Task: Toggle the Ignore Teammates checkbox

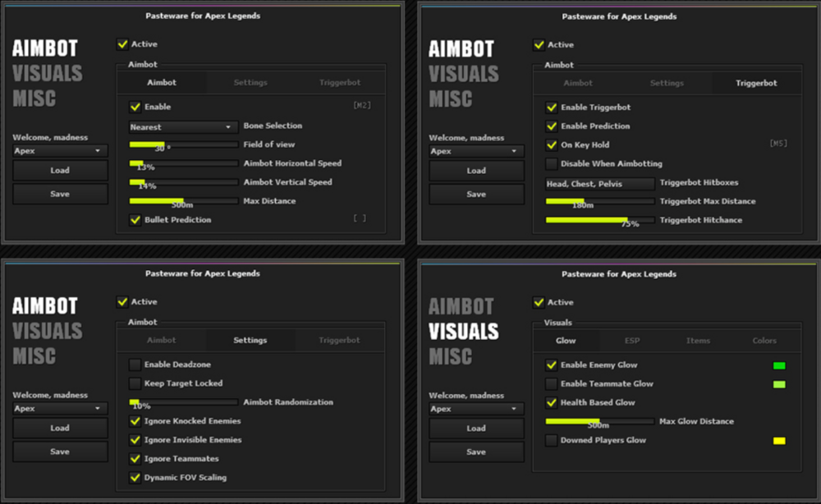Action: tap(135, 459)
